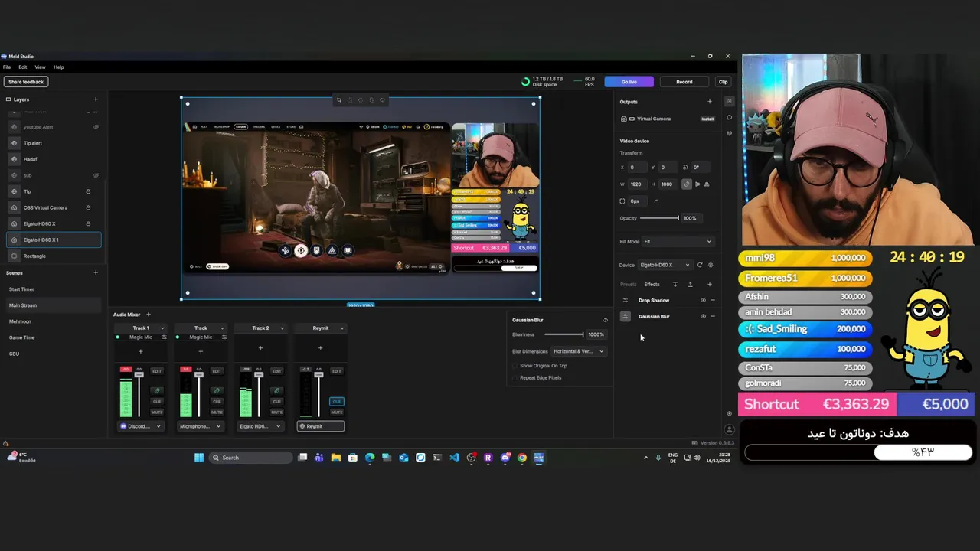Expand the Reymit track header dropdown
The width and height of the screenshot is (980, 551).
[341, 328]
